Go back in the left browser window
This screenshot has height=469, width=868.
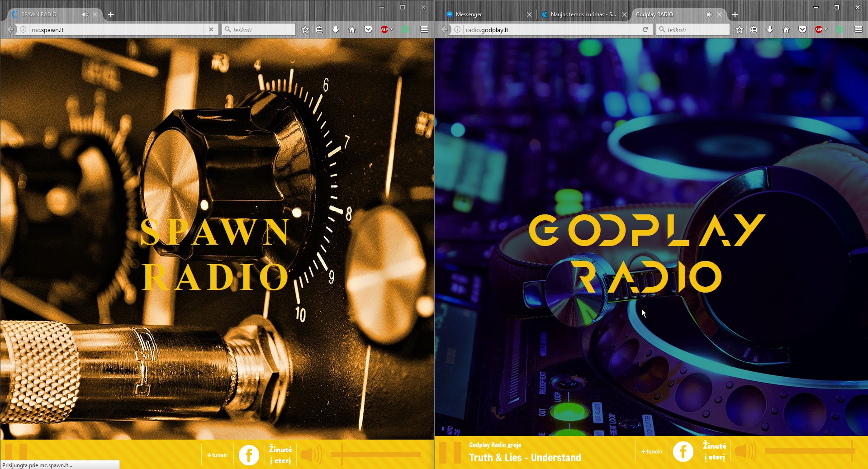(10, 30)
